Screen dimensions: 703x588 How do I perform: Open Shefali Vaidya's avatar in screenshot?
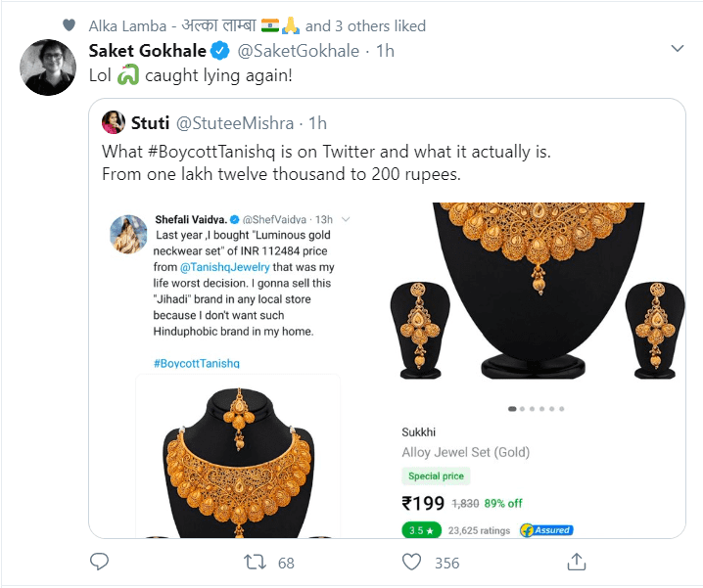point(128,235)
